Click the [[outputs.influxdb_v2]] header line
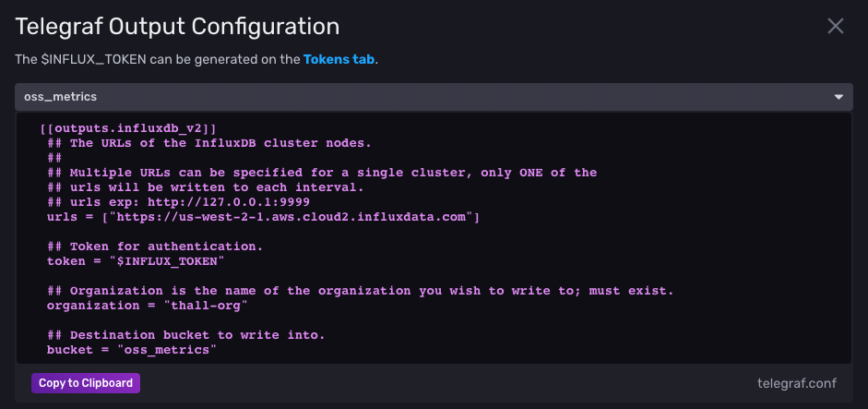 tap(128, 128)
